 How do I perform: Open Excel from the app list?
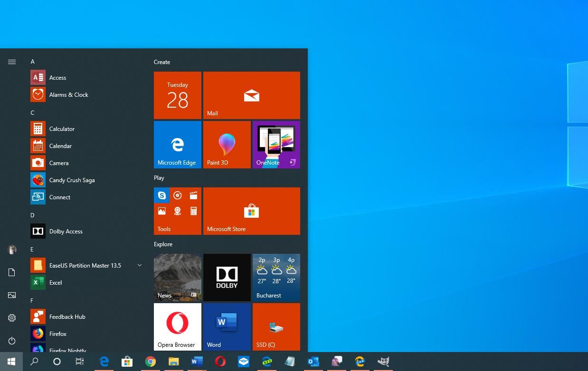(x=85, y=283)
